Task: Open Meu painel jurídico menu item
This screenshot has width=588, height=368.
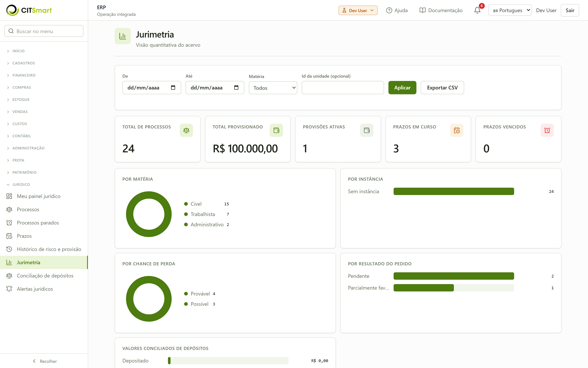Action: click(44, 196)
